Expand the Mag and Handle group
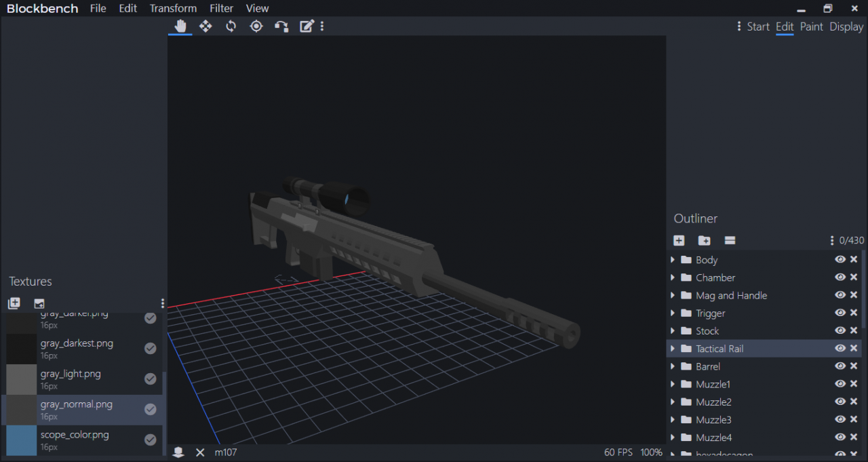Image resolution: width=868 pixels, height=462 pixels. (672, 295)
